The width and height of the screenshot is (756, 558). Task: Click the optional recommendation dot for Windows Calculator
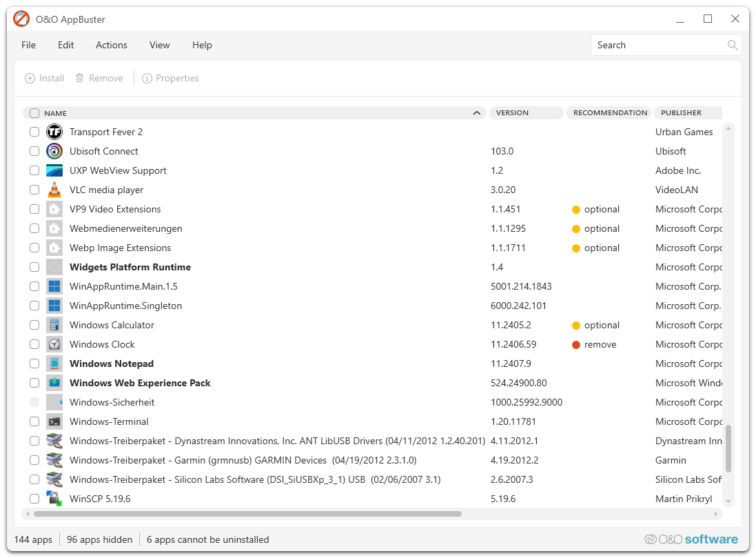[x=576, y=325]
